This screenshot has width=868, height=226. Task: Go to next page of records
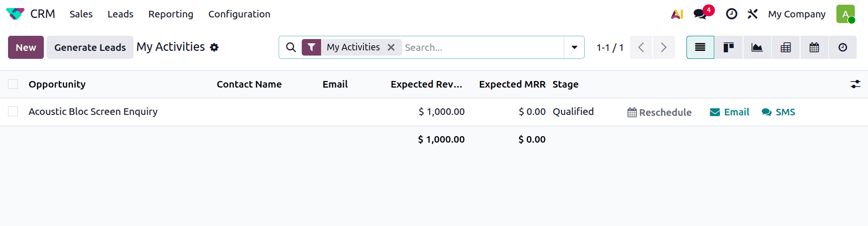click(664, 48)
